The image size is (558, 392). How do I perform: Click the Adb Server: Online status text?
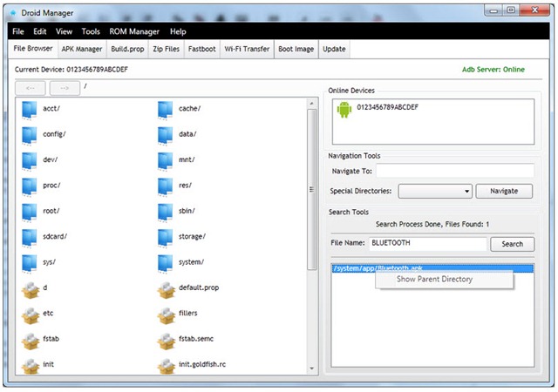[x=493, y=70]
